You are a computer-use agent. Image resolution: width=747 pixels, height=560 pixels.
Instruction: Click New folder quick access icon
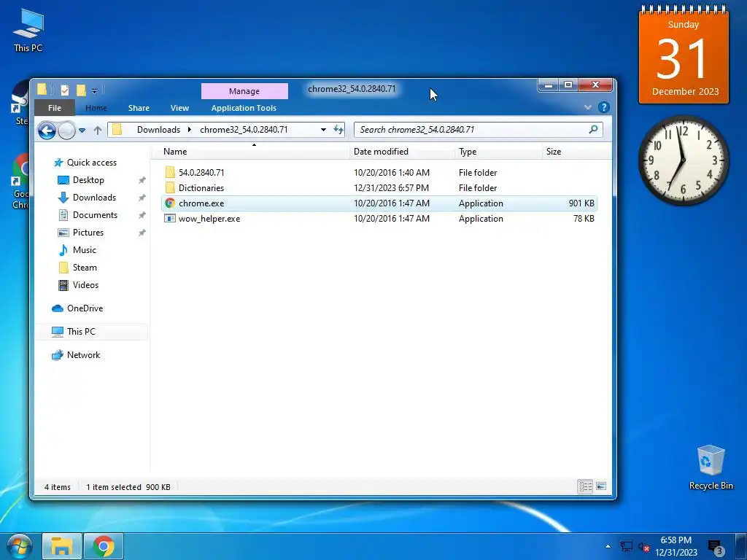[x=82, y=90]
